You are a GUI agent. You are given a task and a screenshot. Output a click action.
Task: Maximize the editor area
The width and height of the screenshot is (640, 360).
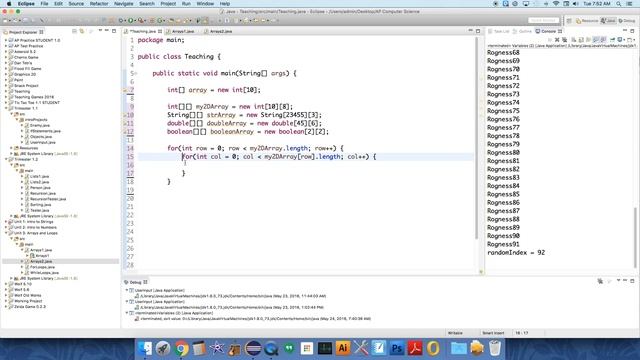(x=478, y=31)
